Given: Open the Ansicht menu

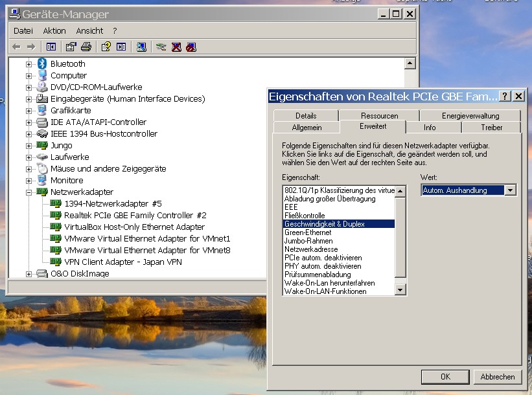Looking at the screenshot, I should [x=89, y=31].
